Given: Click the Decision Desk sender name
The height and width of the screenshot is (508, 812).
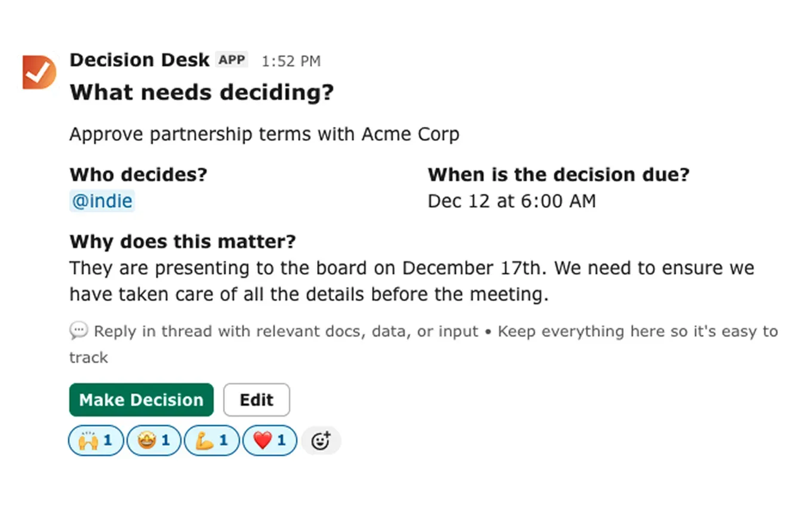Looking at the screenshot, I should tap(140, 60).
